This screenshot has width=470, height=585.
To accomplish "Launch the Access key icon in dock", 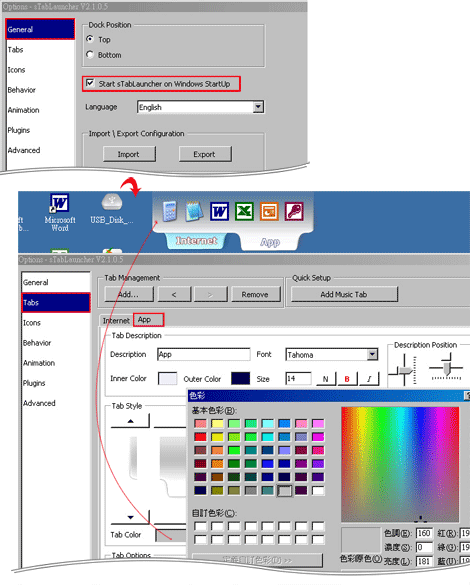I will pyautogui.click(x=294, y=211).
